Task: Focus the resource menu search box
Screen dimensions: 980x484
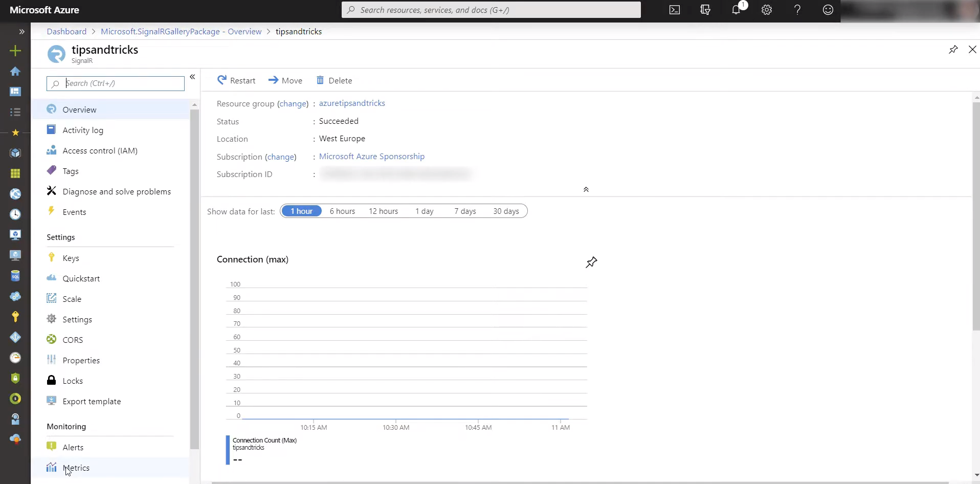Action: pyautogui.click(x=116, y=83)
